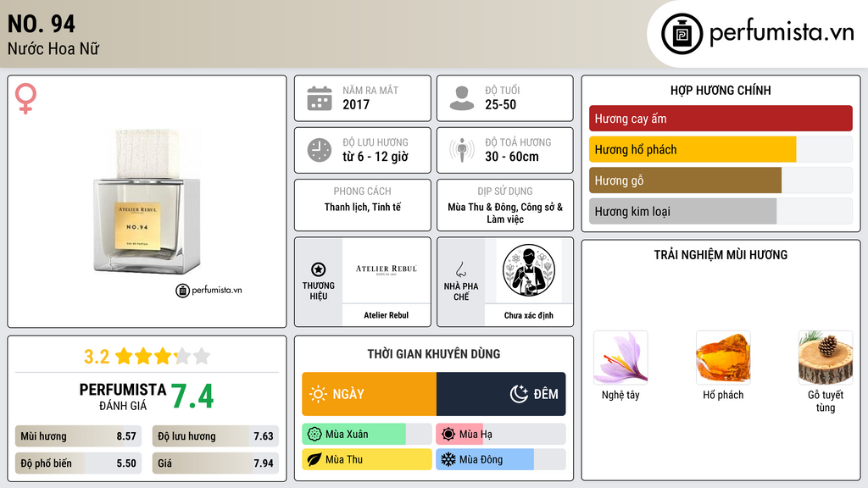Click the Hổ phách amber note image
This screenshot has height=488, width=868.
click(x=723, y=358)
